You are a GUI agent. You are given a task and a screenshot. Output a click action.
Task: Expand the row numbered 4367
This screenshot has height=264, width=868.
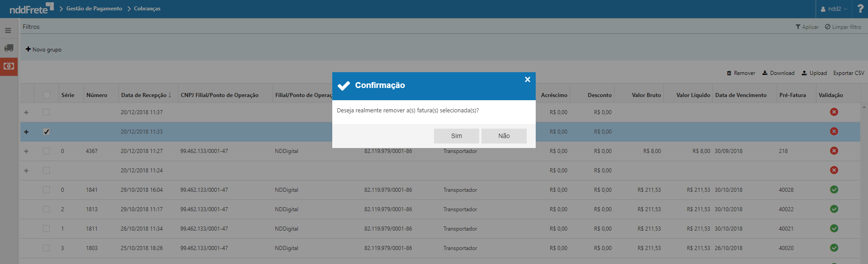tap(26, 151)
